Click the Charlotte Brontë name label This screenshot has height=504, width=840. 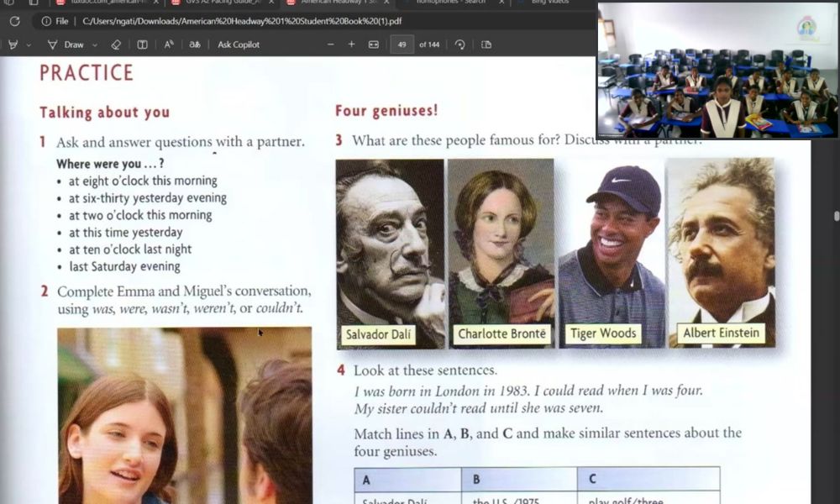coord(501,333)
